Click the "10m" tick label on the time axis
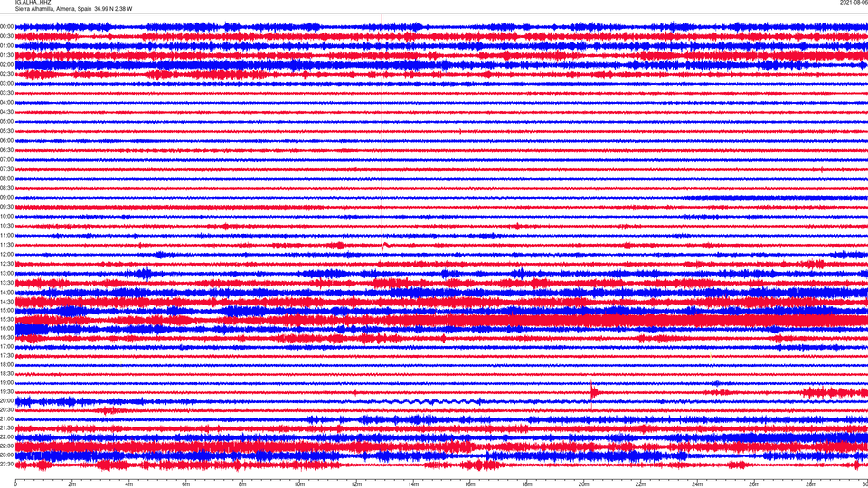 click(x=299, y=484)
